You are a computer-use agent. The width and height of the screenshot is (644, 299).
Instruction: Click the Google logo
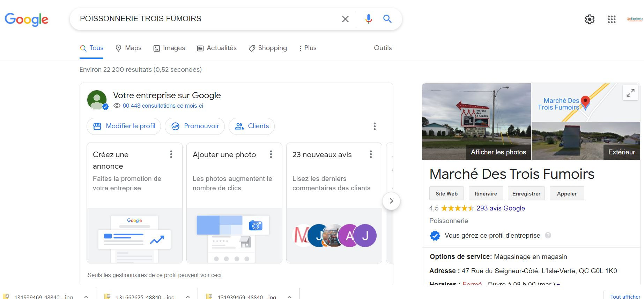point(27,20)
